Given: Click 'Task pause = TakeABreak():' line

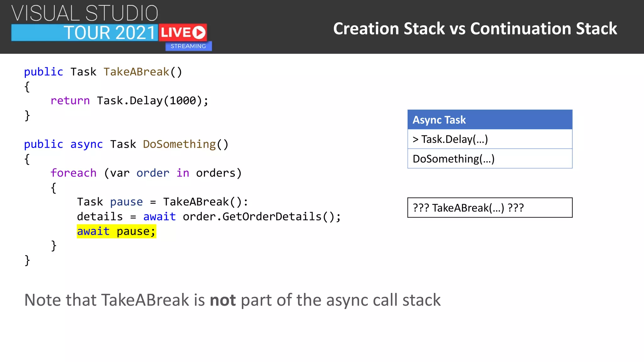Looking at the screenshot, I should click(163, 202).
